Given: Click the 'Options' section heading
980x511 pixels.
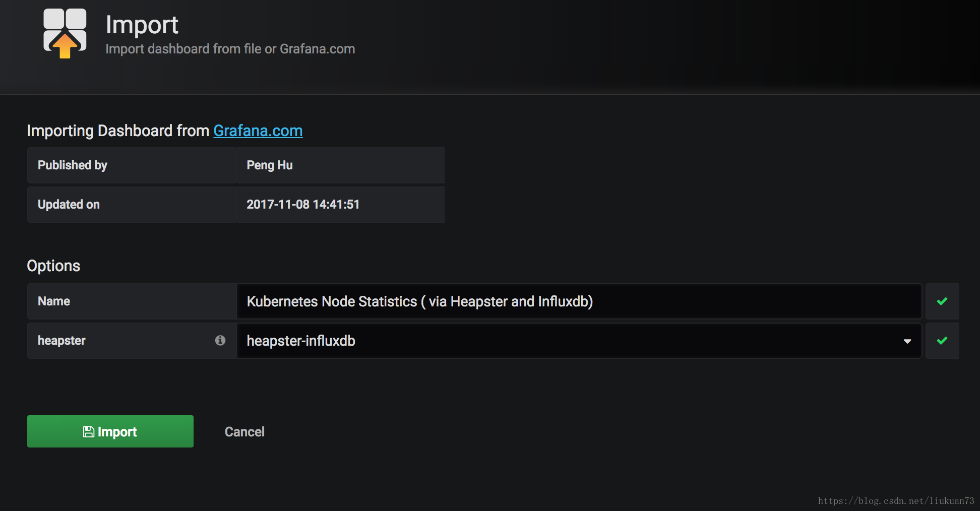Looking at the screenshot, I should click(53, 266).
